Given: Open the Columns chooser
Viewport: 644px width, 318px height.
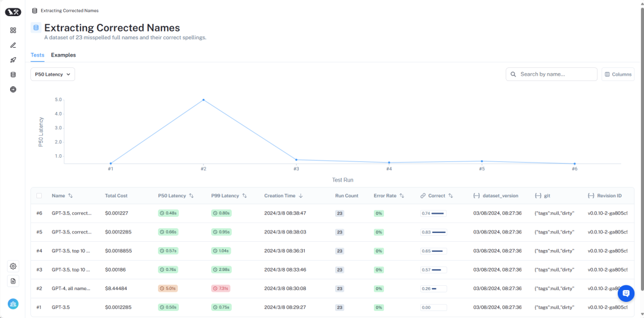Looking at the screenshot, I should (x=618, y=74).
